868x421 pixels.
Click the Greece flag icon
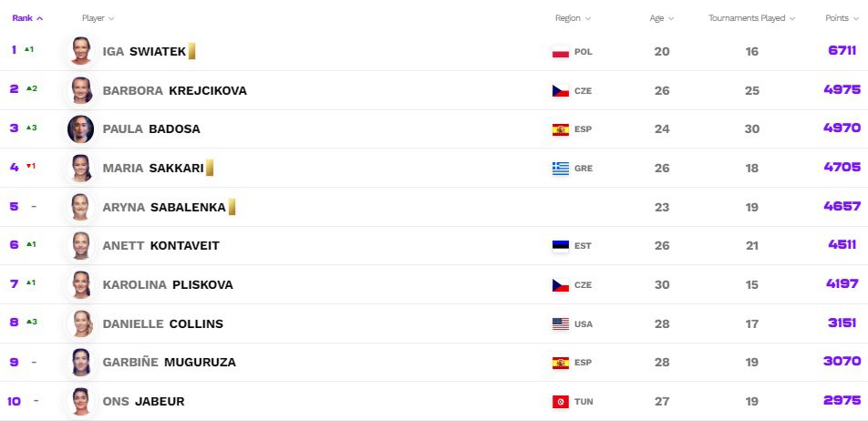click(560, 169)
